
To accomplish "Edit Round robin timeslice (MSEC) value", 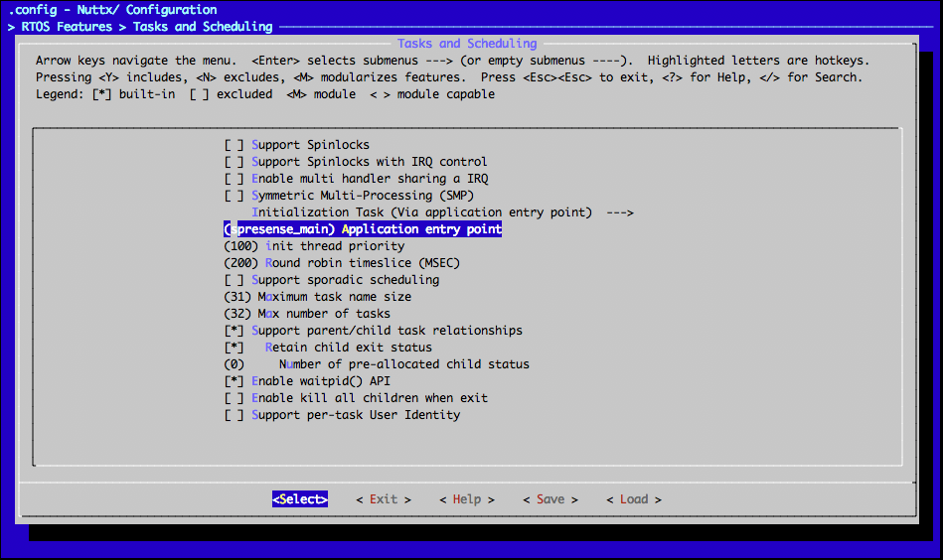I will (x=342, y=263).
